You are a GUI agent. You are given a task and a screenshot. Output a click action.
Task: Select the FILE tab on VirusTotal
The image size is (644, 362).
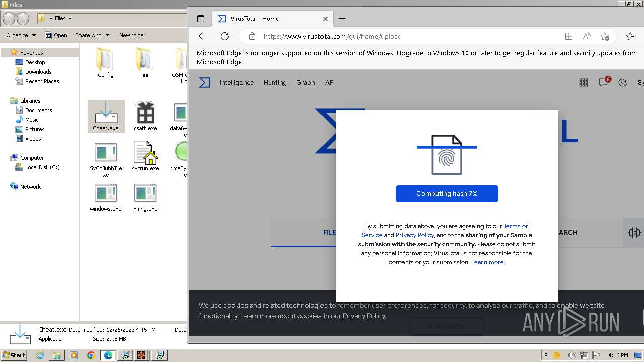(329, 232)
